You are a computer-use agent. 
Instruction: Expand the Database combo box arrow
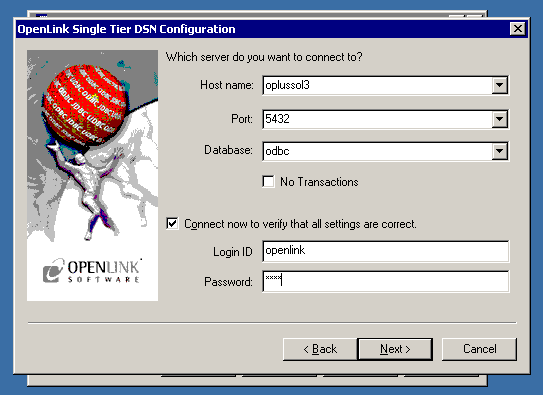click(499, 151)
